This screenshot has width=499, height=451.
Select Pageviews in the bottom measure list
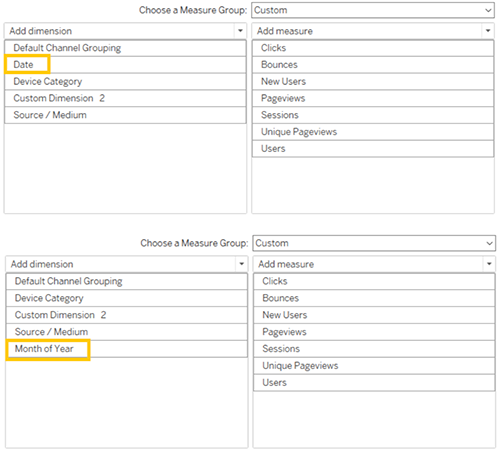pos(374,332)
